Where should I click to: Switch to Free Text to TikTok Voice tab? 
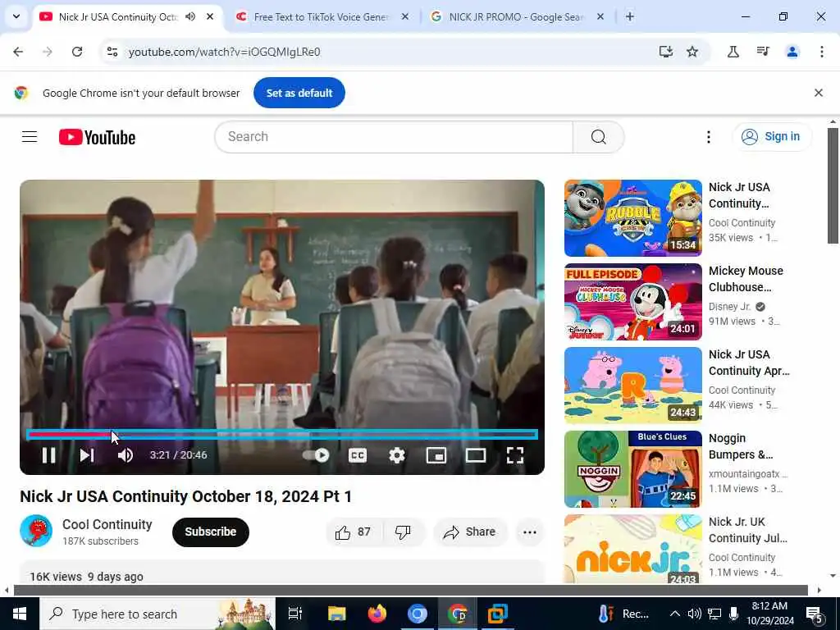tap(322, 17)
